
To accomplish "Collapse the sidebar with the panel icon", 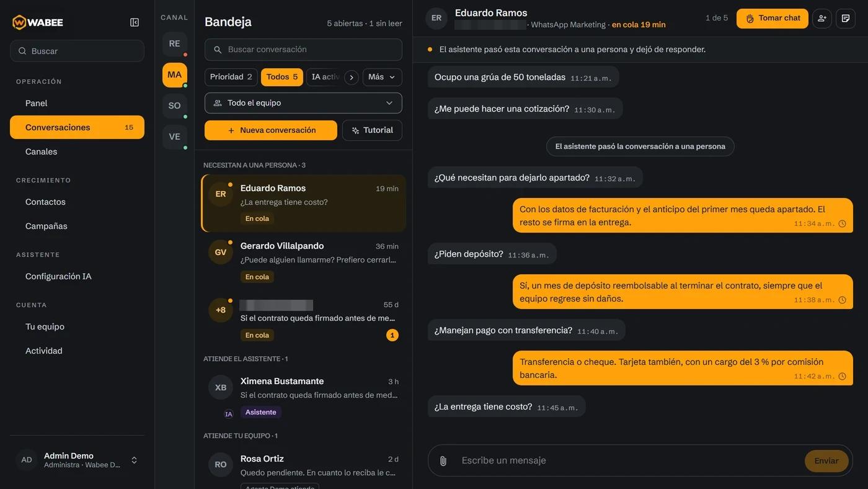I will point(135,22).
